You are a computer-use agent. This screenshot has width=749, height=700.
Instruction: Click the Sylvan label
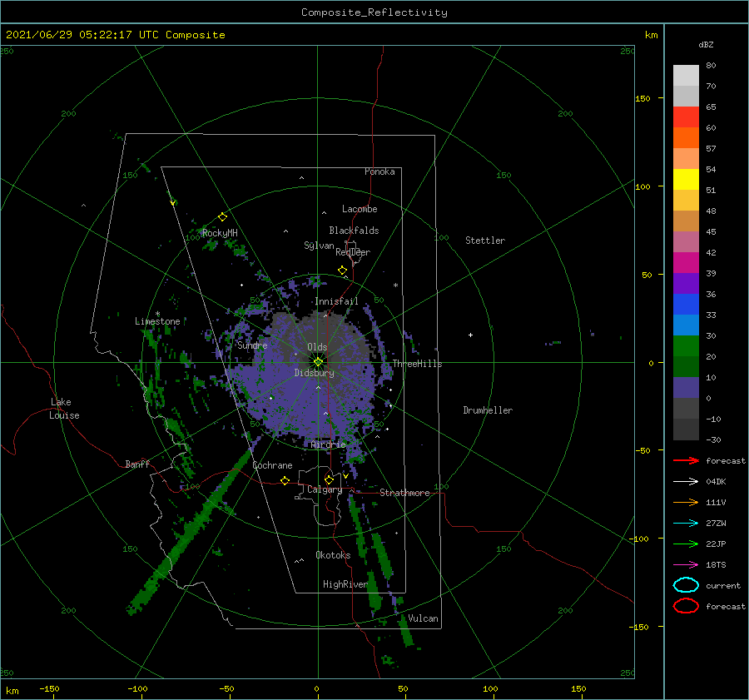[319, 246]
